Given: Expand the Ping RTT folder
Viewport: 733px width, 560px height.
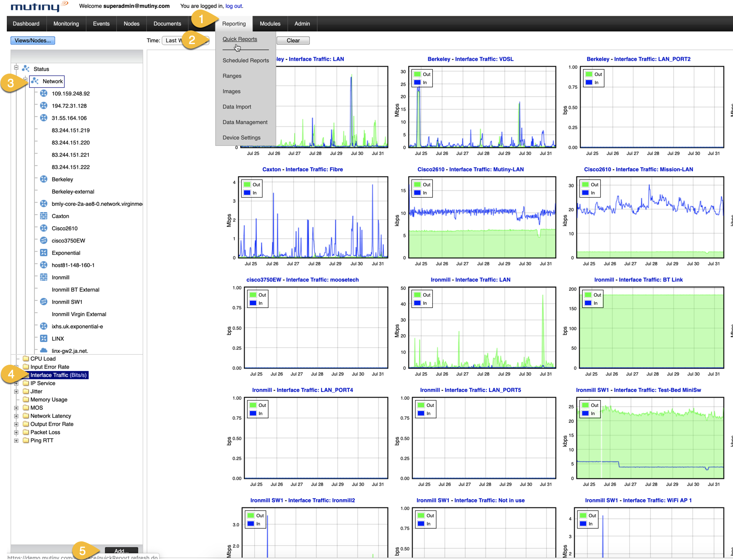Looking at the screenshot, I should 16,441.
